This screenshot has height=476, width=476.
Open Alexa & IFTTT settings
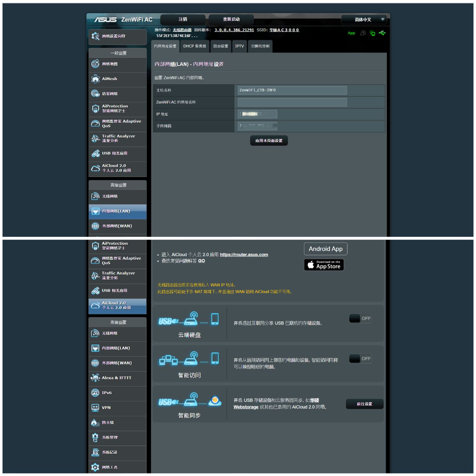[118, 378]
